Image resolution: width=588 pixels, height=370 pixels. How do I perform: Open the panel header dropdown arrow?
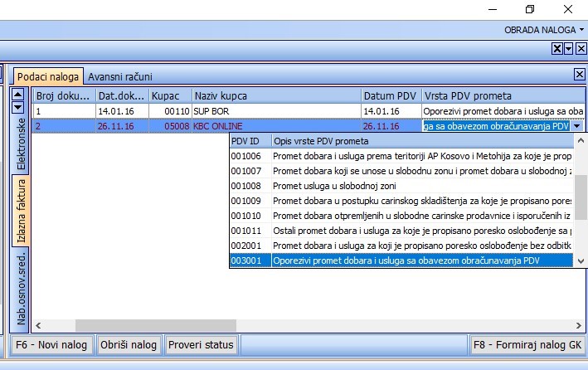click(569, 49)
